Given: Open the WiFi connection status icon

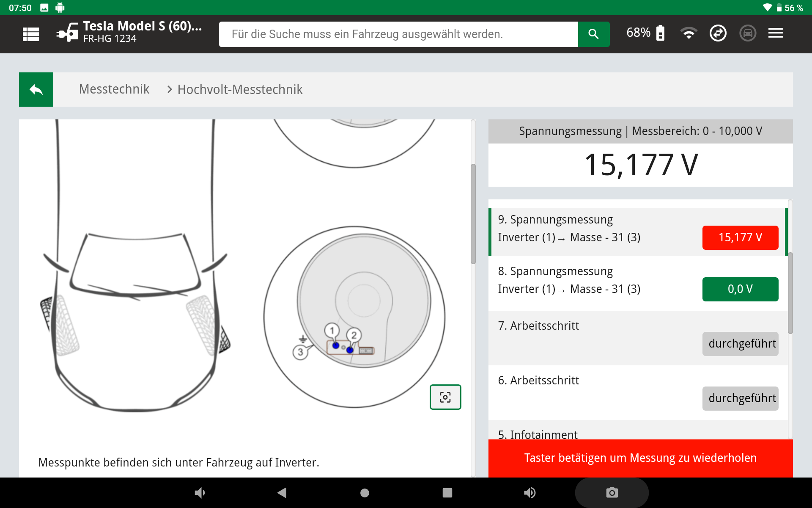Looking at the screenshot, I should [689, 33].
